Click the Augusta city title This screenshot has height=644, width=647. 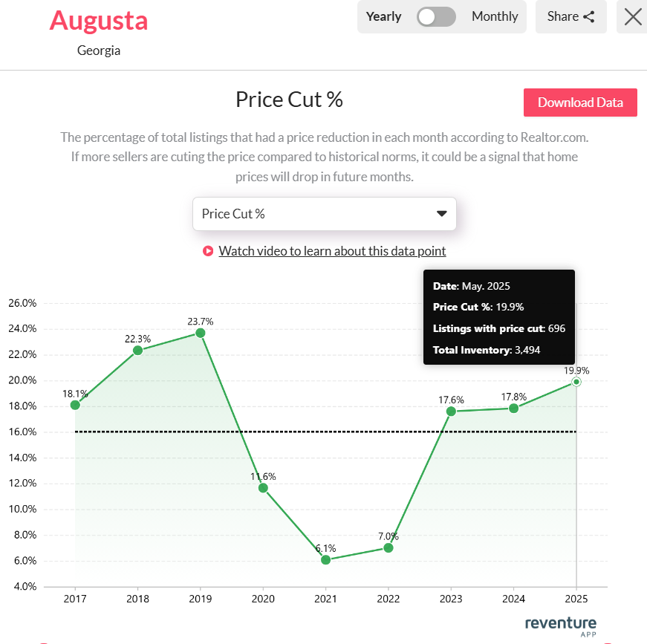[x=99, y=21]
